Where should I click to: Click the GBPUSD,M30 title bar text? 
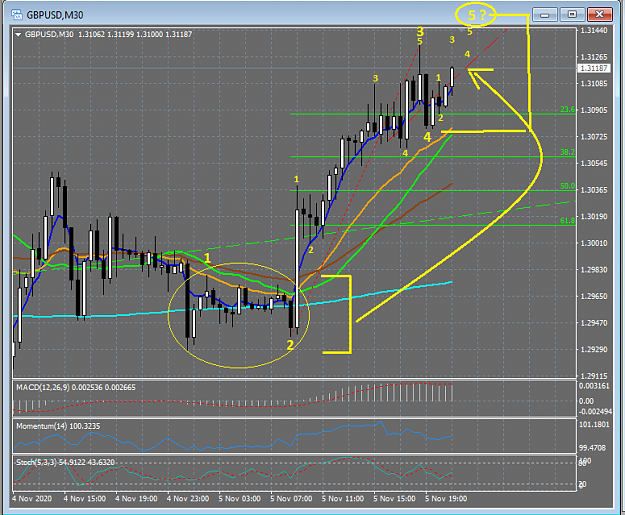55,15
